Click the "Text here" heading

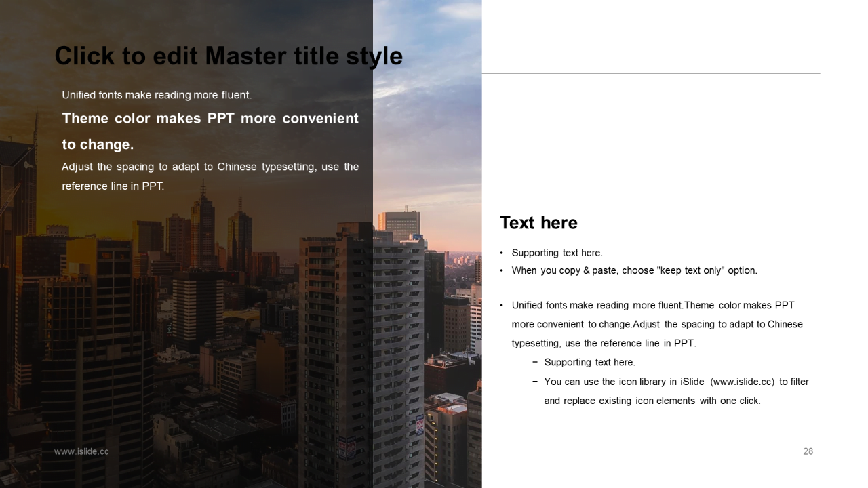538,223
